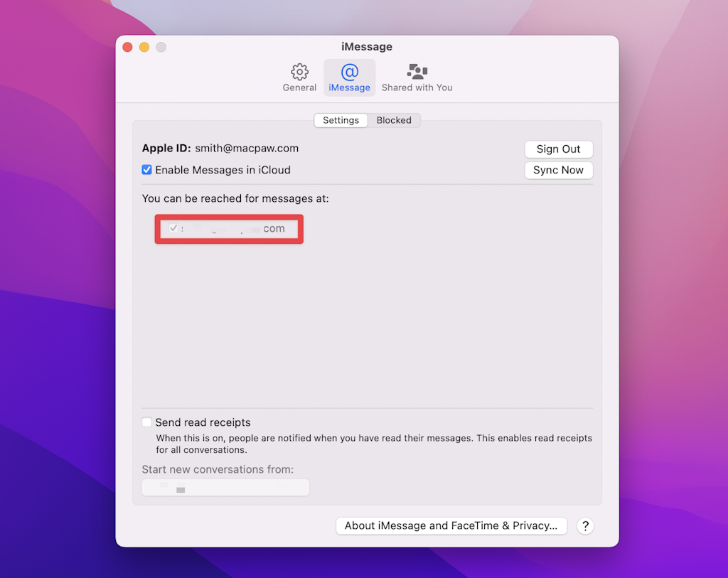Click the green zoom window button
The width and height of the screenshot is (728, 578).
point(161,46)
